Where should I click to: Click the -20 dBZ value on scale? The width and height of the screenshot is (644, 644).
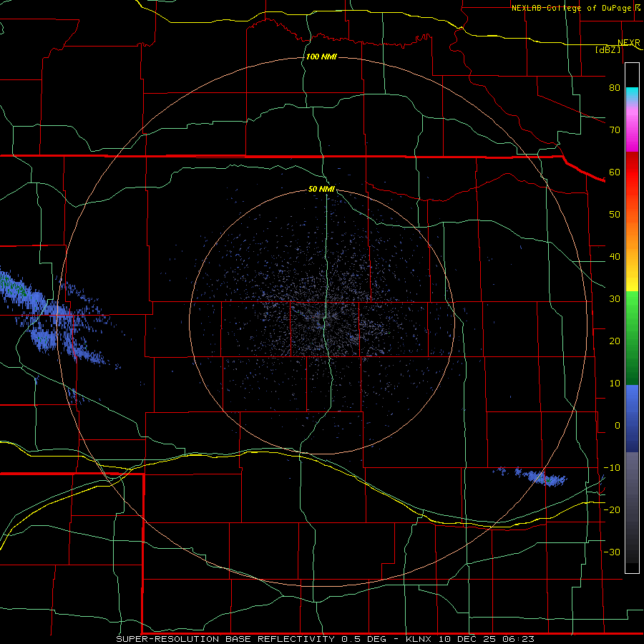[612, 509]
